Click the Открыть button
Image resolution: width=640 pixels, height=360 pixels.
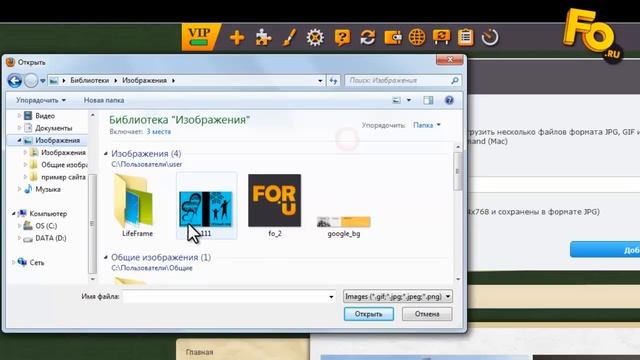369,314
